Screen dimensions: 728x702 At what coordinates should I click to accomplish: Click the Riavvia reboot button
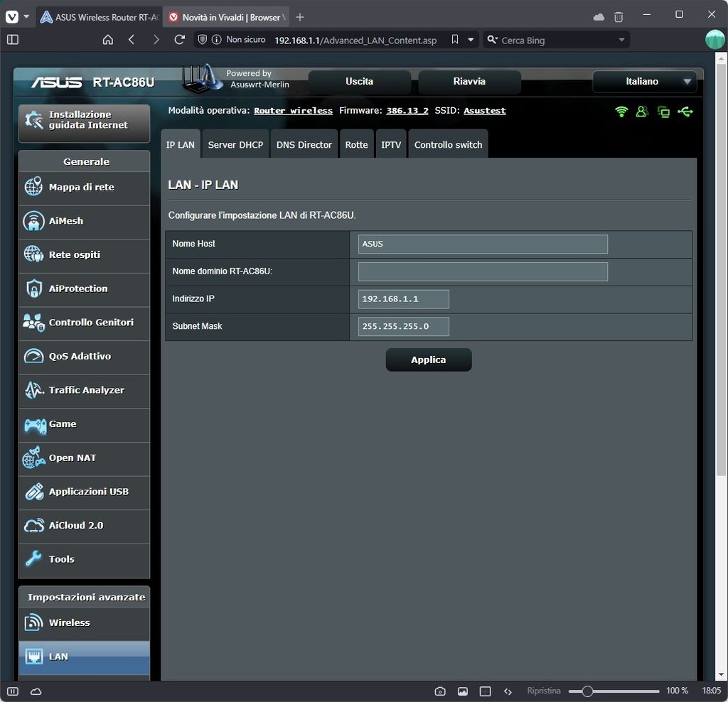point(469,82)
